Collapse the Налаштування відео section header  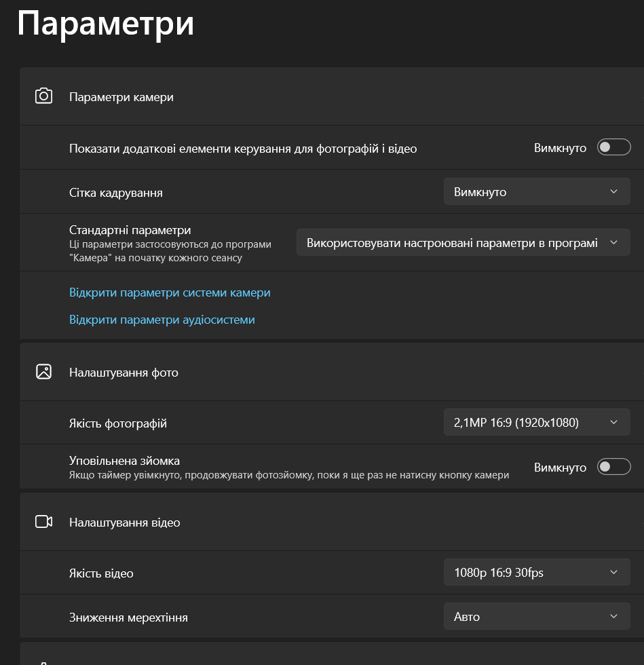[x=332, y=522]
